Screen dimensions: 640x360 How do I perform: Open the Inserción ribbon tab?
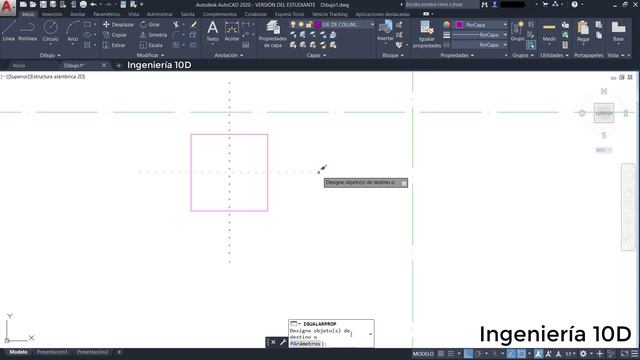coord(52,14)
